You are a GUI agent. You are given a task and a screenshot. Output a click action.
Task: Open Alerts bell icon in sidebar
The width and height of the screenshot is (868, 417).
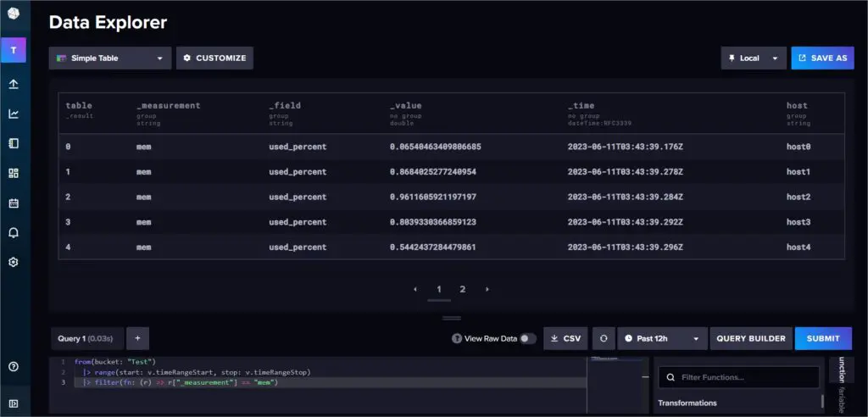point(14,232)
